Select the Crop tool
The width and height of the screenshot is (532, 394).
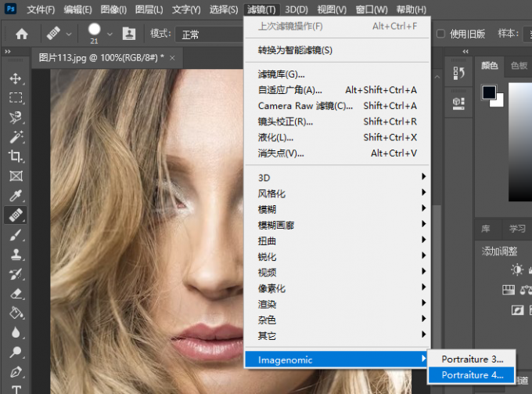[16, 156]
